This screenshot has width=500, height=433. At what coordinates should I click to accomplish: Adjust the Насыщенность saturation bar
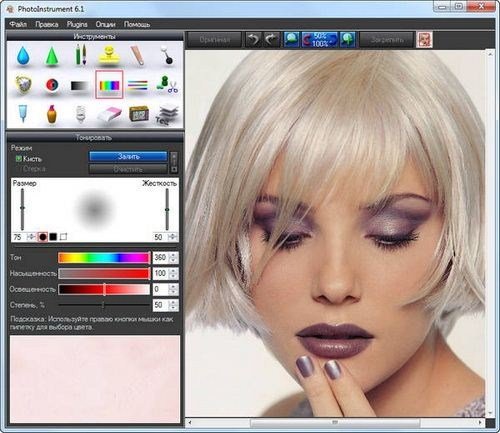coord(104,274)
